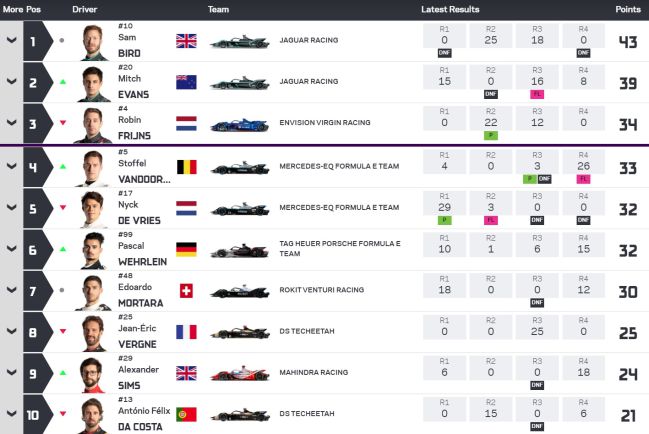Click the pink FL badge in Evans' R3
This screenshot has width=649, height=434.
536,93
